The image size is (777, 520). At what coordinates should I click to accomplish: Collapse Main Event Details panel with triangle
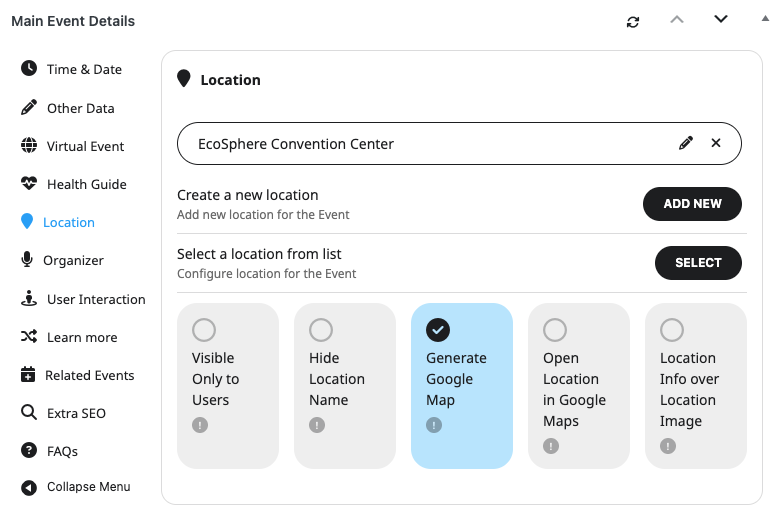[x=765, y=19]
